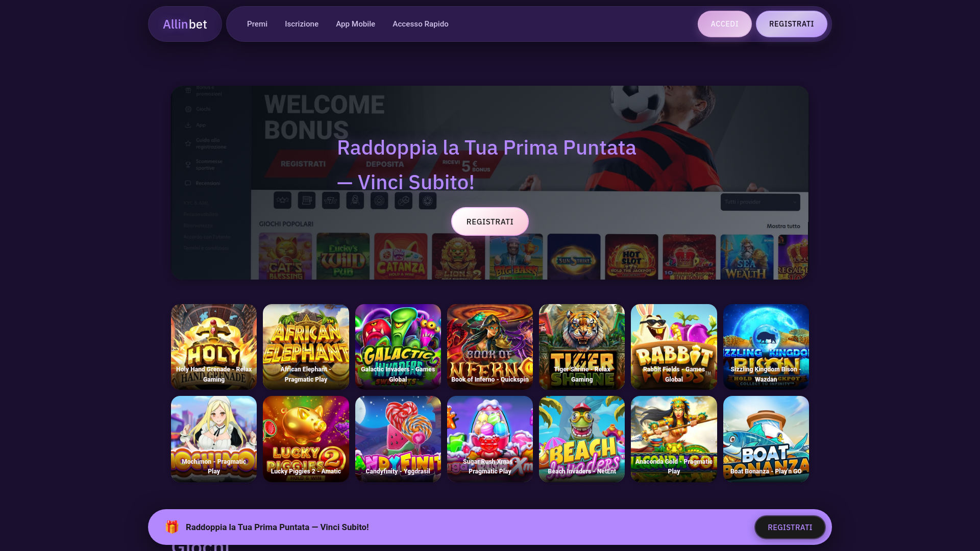This screenshot has width=980, height=551.
Task: Click the Allinbet logo
Action: [x=185, y=24]
